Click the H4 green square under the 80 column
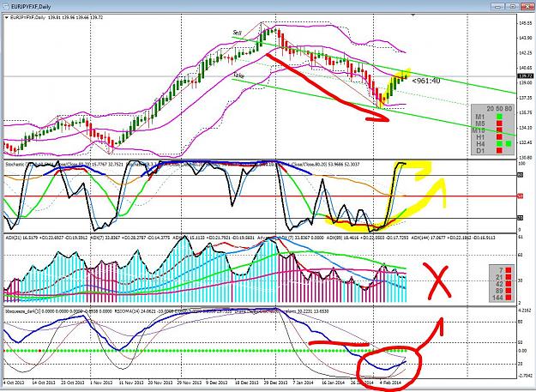This screenshot has height=392, width=536. [x=509, y=143]
